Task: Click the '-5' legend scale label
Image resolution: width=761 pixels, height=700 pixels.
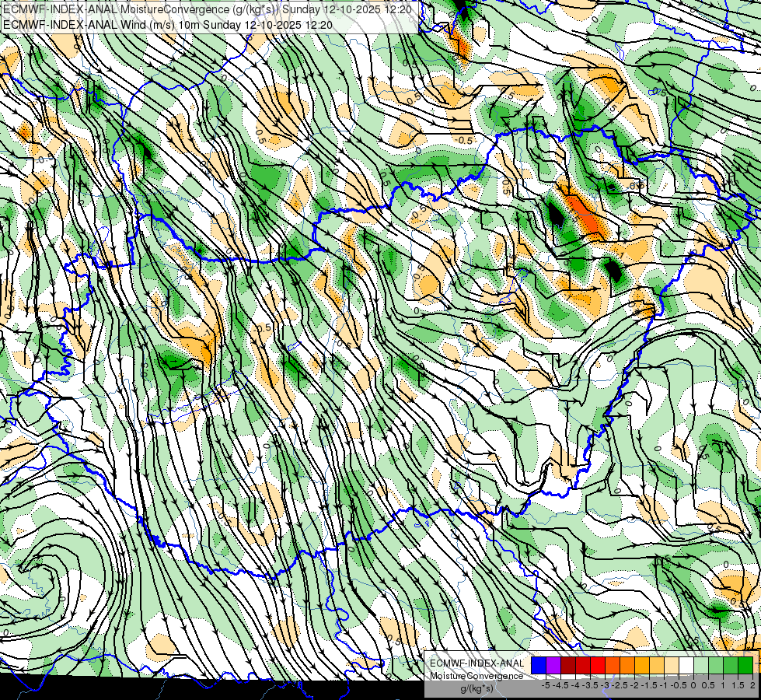Action: tap(546, 685)
